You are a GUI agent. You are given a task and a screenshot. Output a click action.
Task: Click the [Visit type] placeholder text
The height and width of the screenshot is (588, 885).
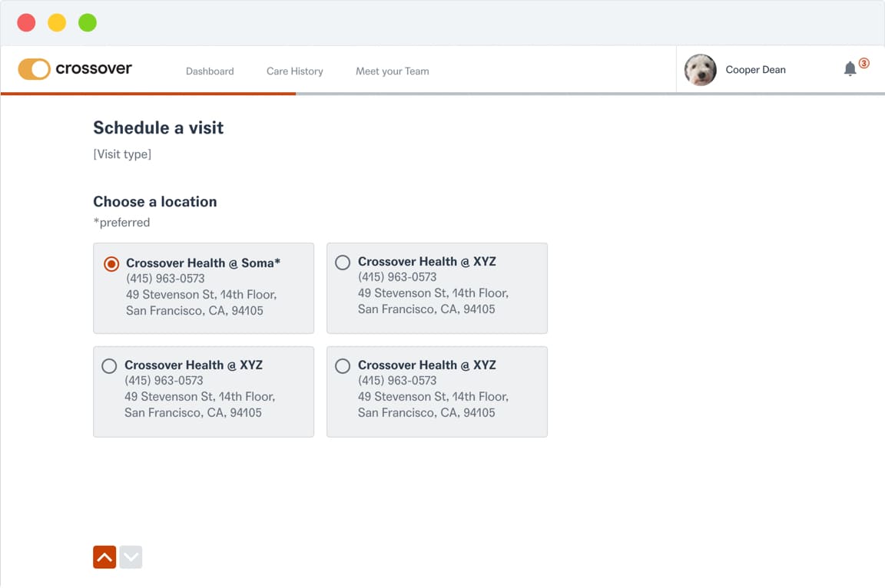(x=122, y=154)
